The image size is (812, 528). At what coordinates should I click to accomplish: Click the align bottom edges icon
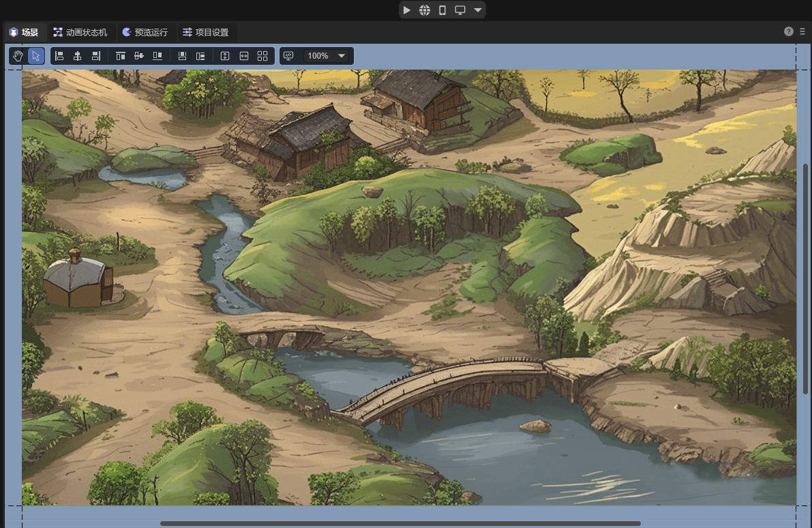[157, 56]
